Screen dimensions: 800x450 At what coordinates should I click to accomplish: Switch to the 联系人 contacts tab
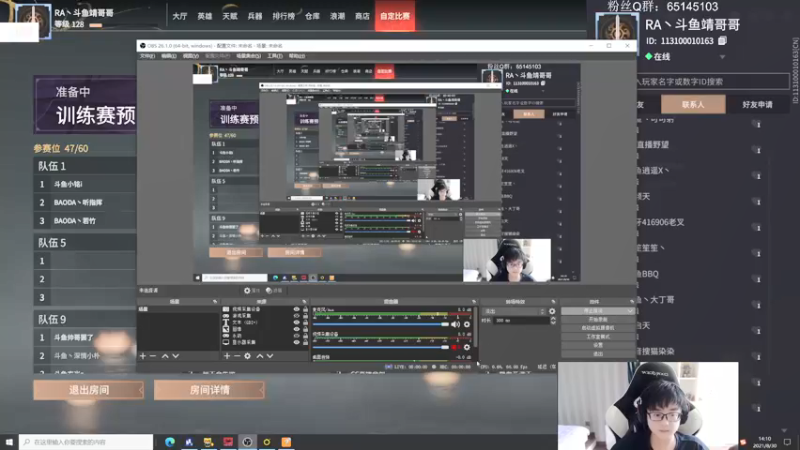[693, 105]
